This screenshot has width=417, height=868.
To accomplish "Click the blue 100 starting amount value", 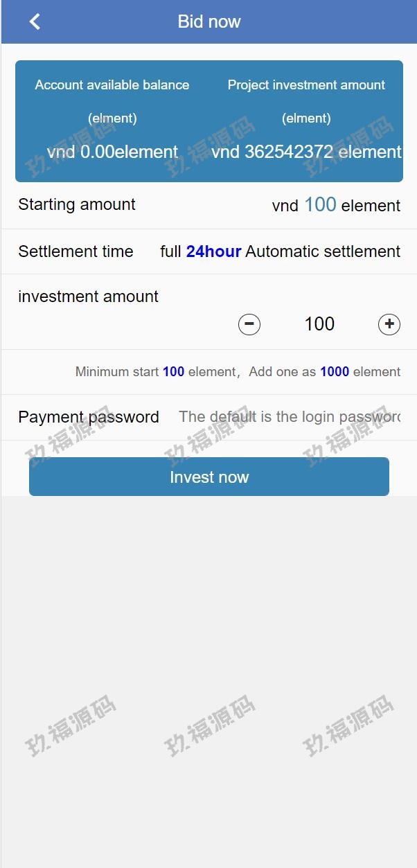I will coord(320,205).
